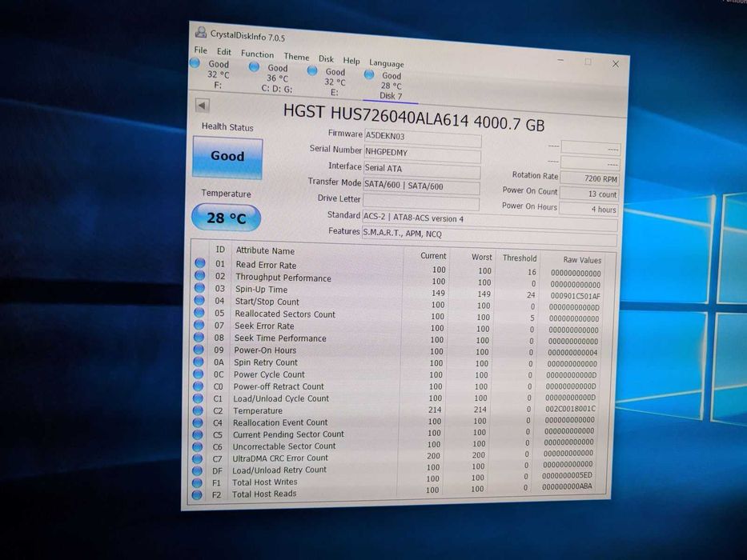Screen dimensions: 747x560
Task: Click raw value 0000000005ED
Action: click(568, 475)
